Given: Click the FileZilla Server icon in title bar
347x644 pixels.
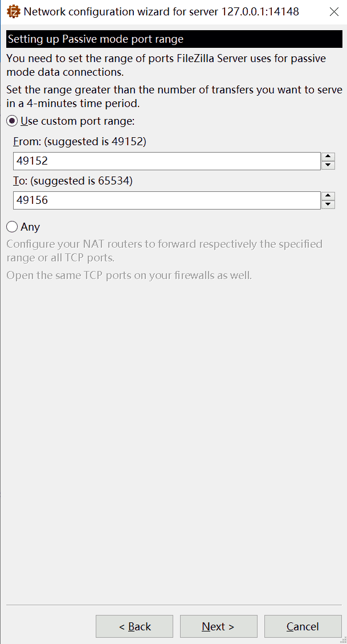Looking at the screenshot, I should pyautogui.click(x=13, y=11).
